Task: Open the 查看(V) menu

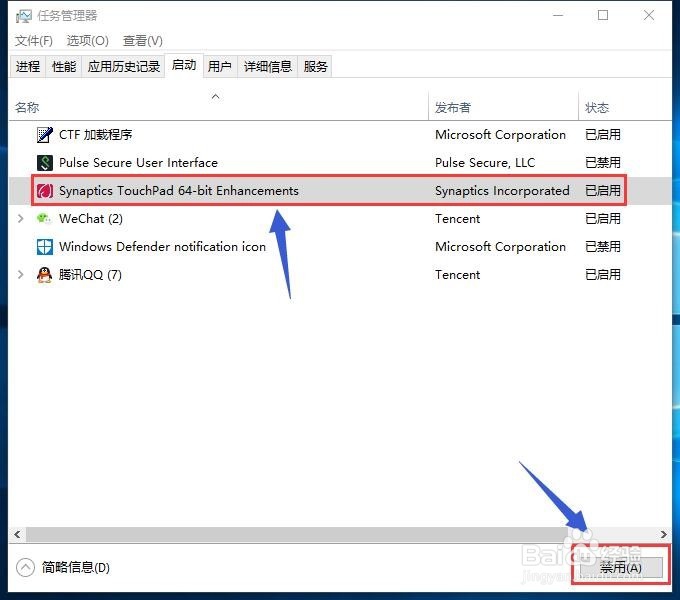Action: coord(143,41)
